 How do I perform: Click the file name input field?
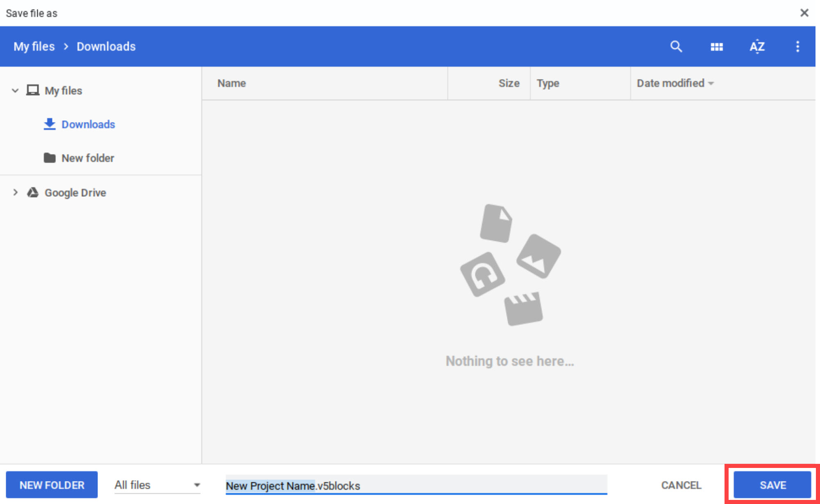tap(416, 485)
